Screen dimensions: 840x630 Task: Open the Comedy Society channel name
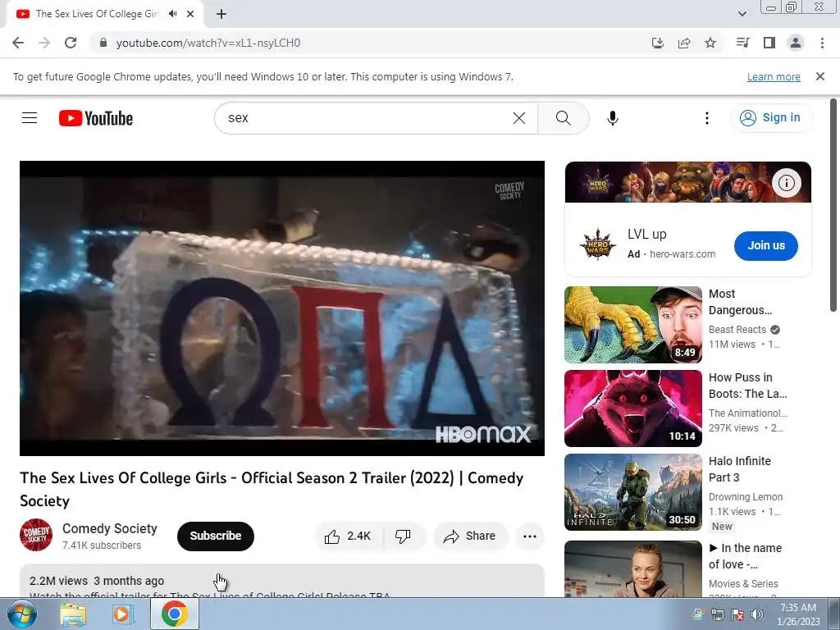pos(110,528)
